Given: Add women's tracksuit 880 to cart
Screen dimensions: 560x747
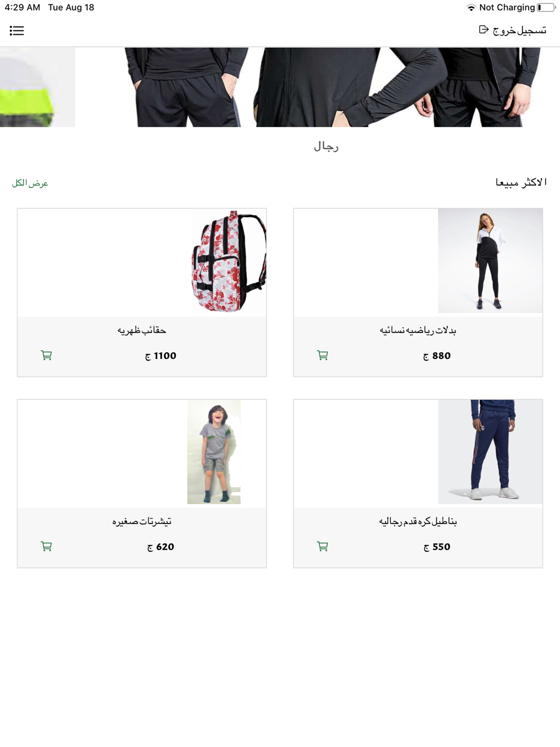Looking at the screenshot, I should click(323, 355).
